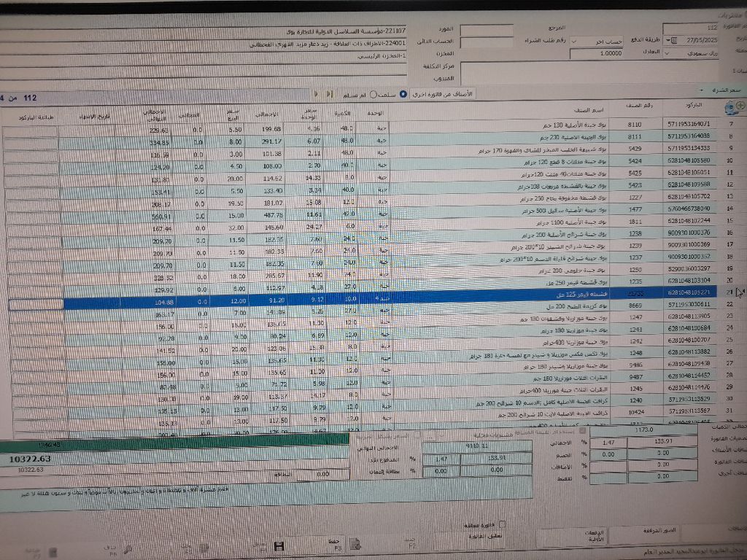The image size is (747, 560).
Task: Open the 'الصور المرفقة' tab
Action: click(659, 529)
